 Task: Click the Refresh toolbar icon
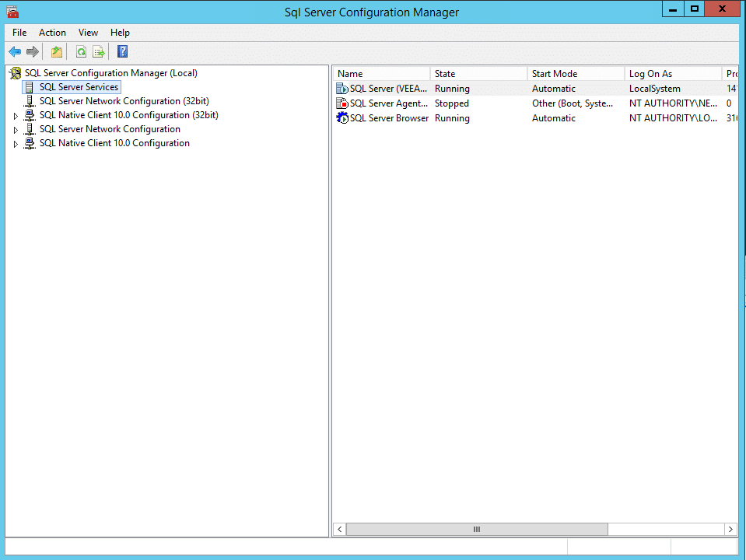click(x=82, y=52)
